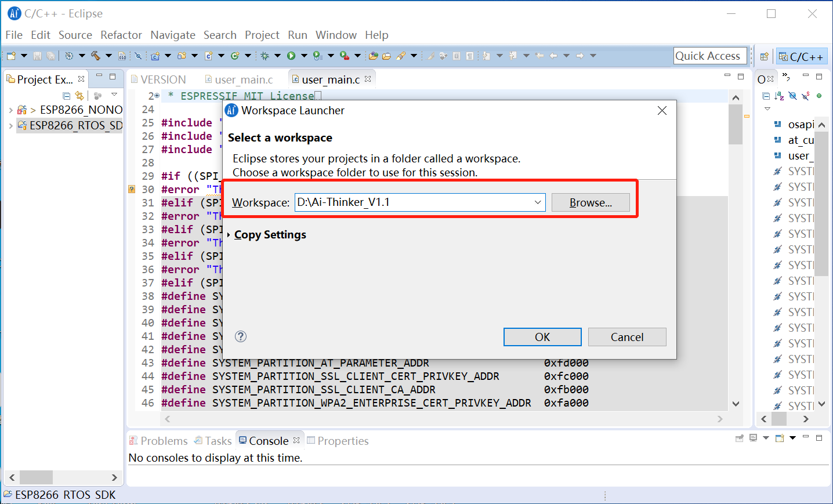Click the Debug bug icon
Viewport: 833px width, 504px height.
tap(265, 56)
